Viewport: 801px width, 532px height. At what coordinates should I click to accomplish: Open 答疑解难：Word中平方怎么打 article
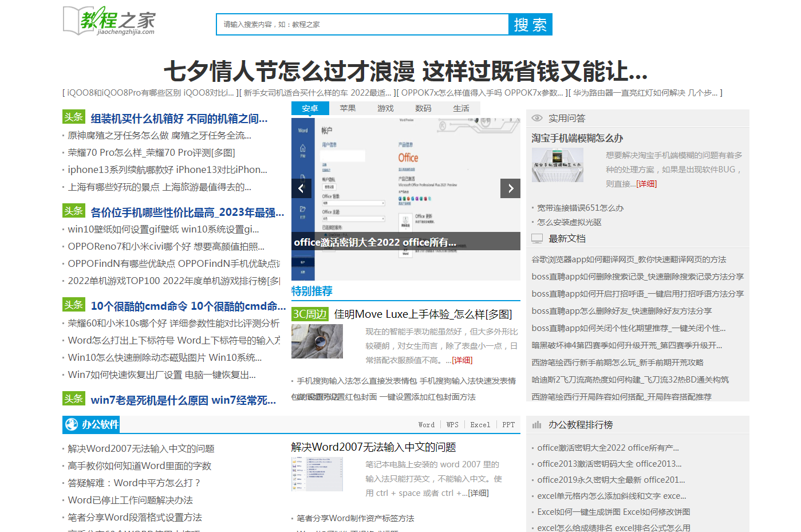(135, 483)
